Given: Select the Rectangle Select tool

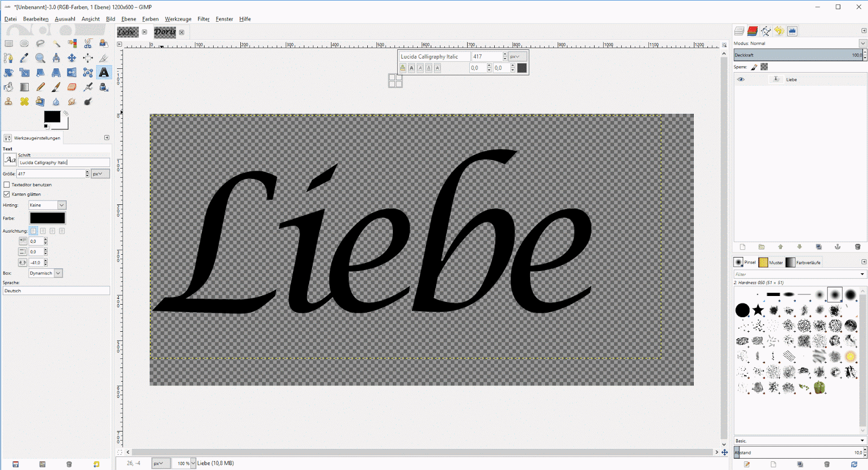Looking at the screenshot, I should (9, 43).
